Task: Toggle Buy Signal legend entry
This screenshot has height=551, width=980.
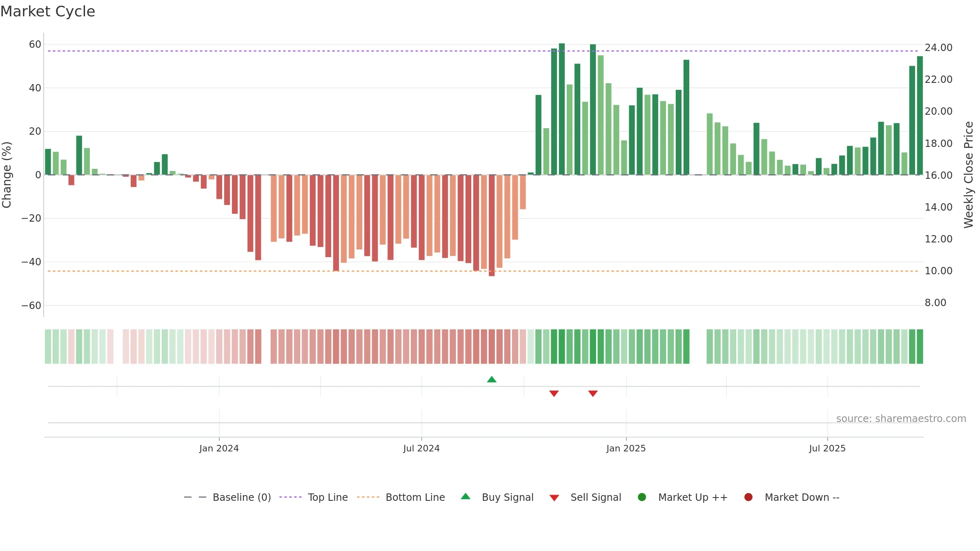Action: (497, 497)
